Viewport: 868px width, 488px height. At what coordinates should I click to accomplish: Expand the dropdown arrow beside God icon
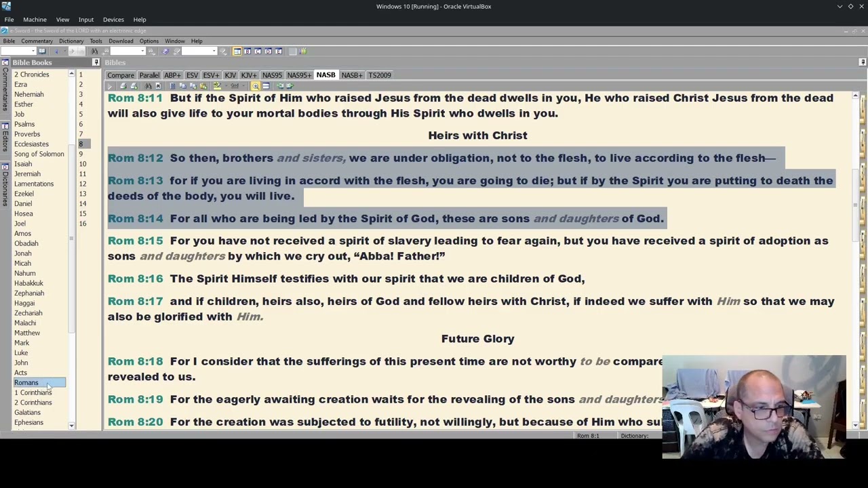[243, 86]
